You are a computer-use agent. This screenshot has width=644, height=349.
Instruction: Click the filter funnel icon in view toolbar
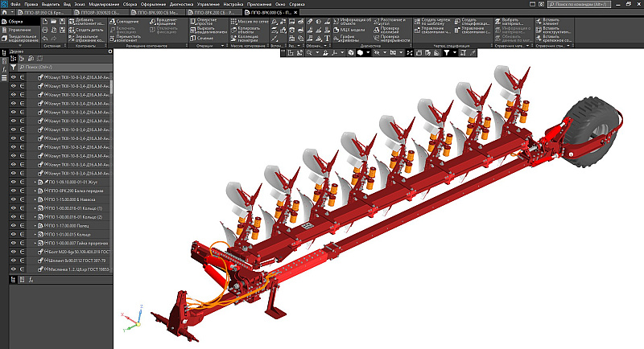(x=448, y=52)
